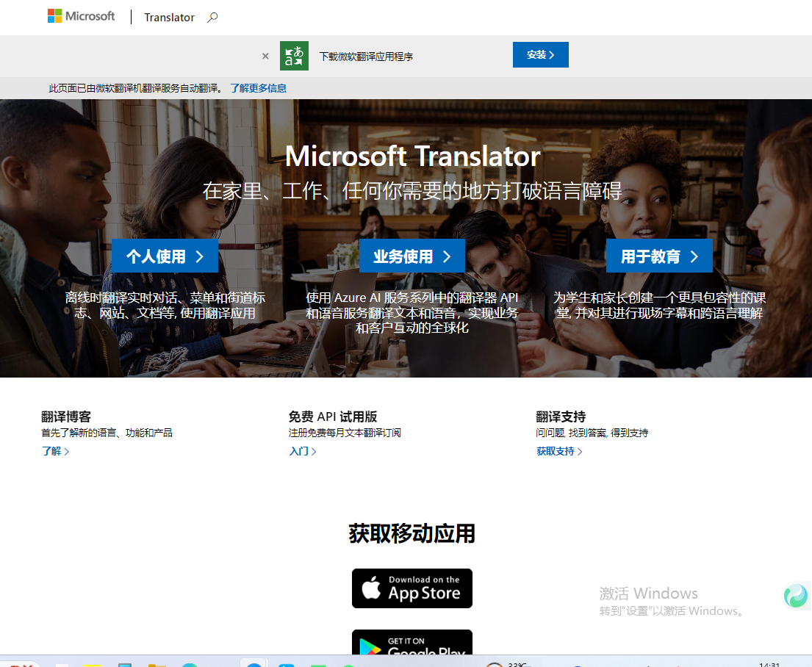Click the Get it on Google Play badge
Screen dimensions: 812x667
point(412,642)
